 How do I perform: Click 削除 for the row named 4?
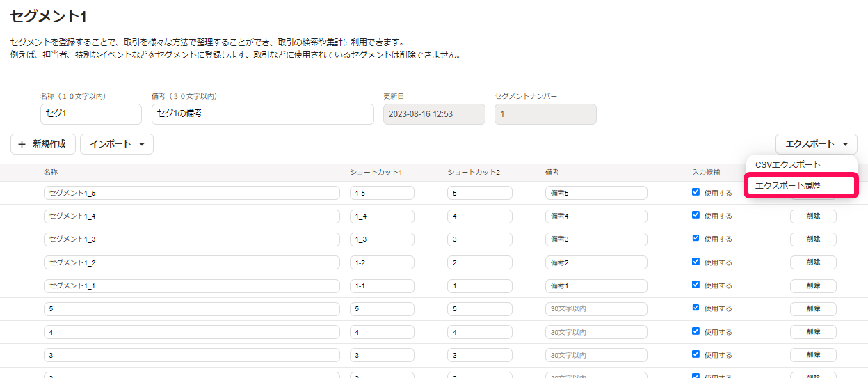[813, 332]
